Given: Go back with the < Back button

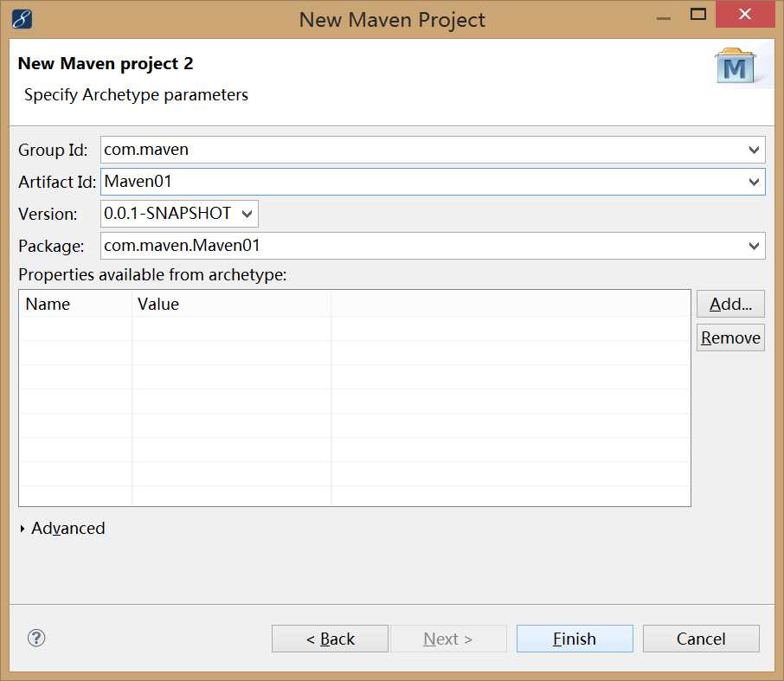Looking at the screenshot, I should click(330, 639).
